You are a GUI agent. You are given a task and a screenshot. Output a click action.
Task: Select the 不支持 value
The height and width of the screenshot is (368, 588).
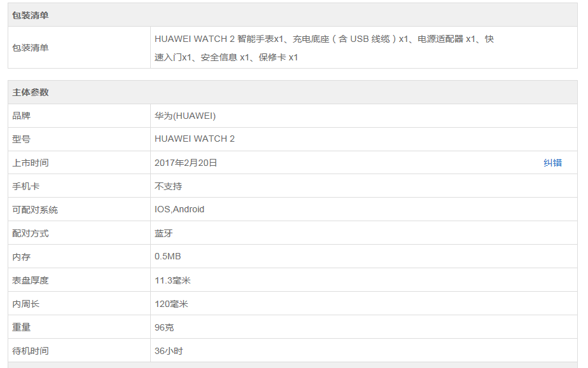point(169,186)
